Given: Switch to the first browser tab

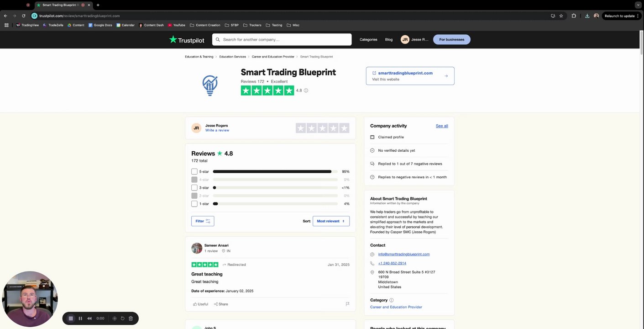Looking at the screenshot, I should (28, 5).
